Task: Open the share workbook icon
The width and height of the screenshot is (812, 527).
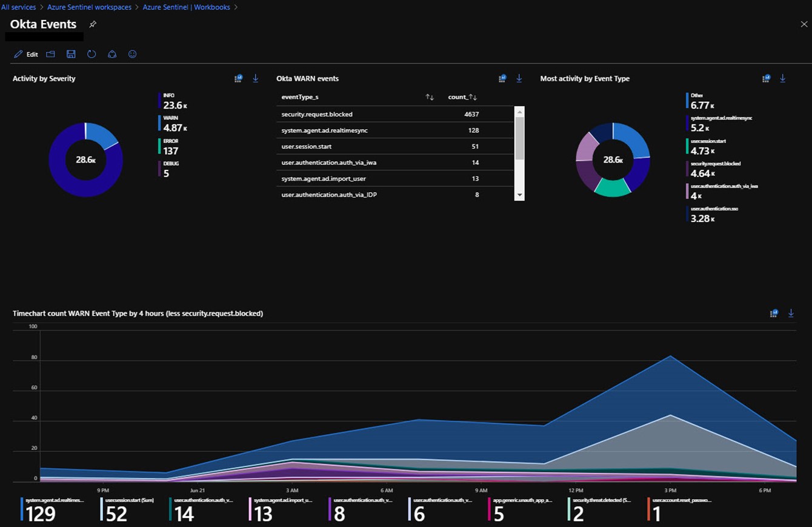Action: (x=112, y=55)
